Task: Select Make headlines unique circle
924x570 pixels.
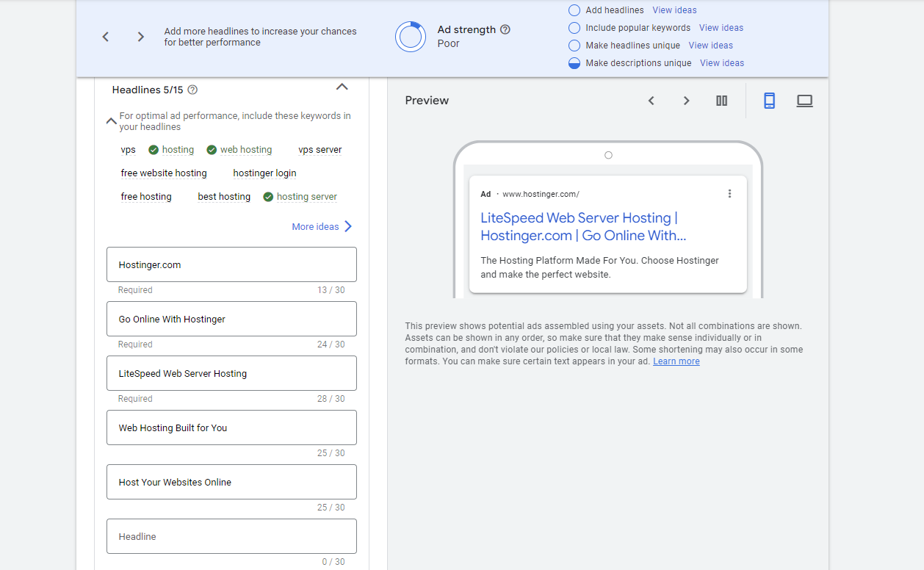Action: [574, 46]
